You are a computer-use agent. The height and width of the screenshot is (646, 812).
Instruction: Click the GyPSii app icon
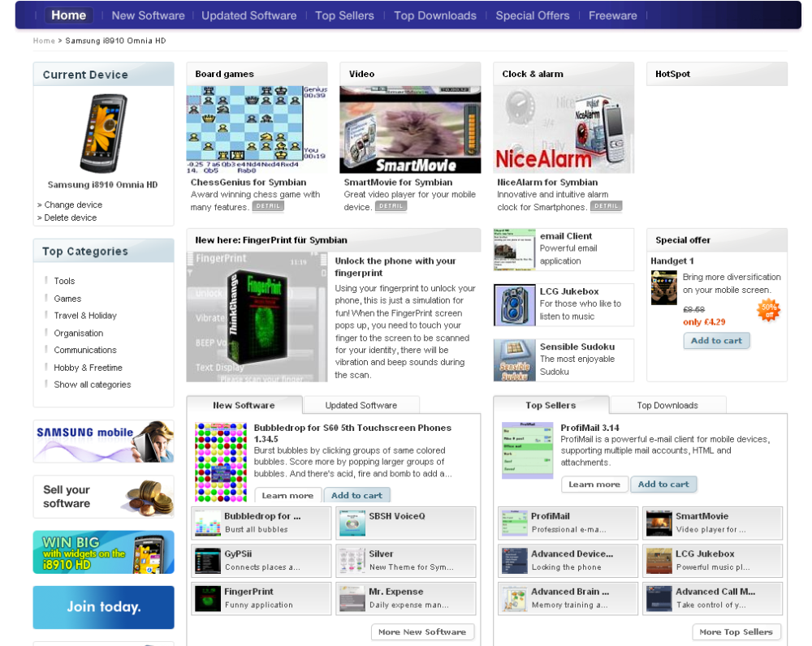(208, 561)
